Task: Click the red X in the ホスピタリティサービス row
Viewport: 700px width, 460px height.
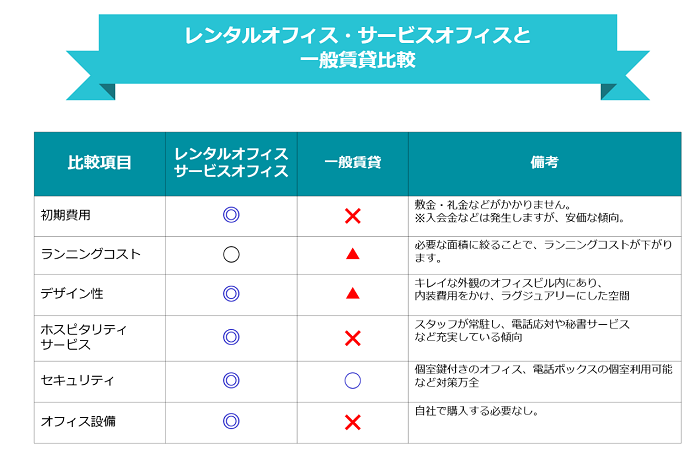Action: point(352,338)
